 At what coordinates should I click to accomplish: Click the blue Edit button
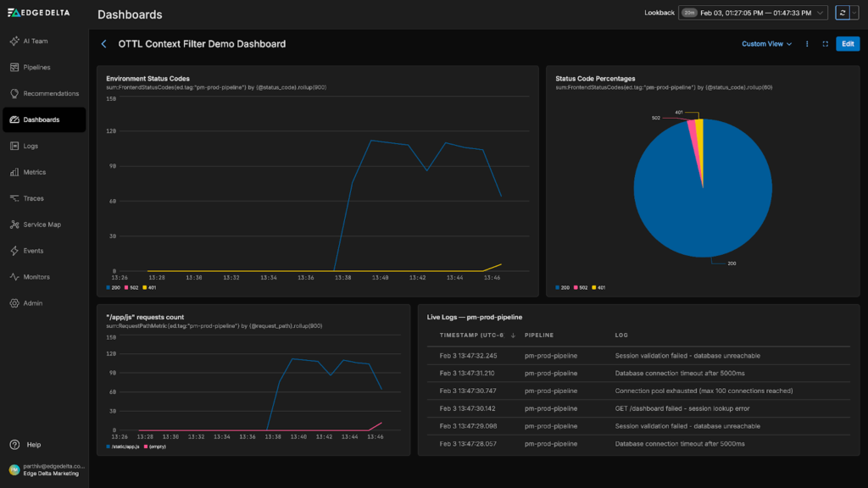click(x=847, y=44)
